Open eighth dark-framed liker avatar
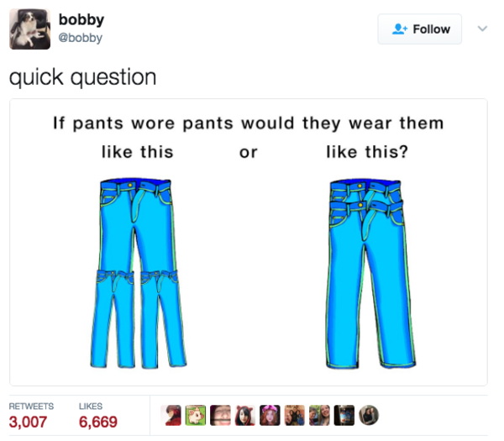 tap(344, 415)
